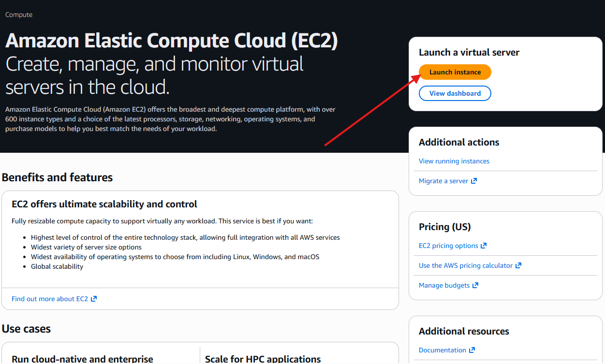The width and height of the screenshot is (605, 364).
Task: Click the Widest availability of operating systems bullet
Action: tap(175, 257)
